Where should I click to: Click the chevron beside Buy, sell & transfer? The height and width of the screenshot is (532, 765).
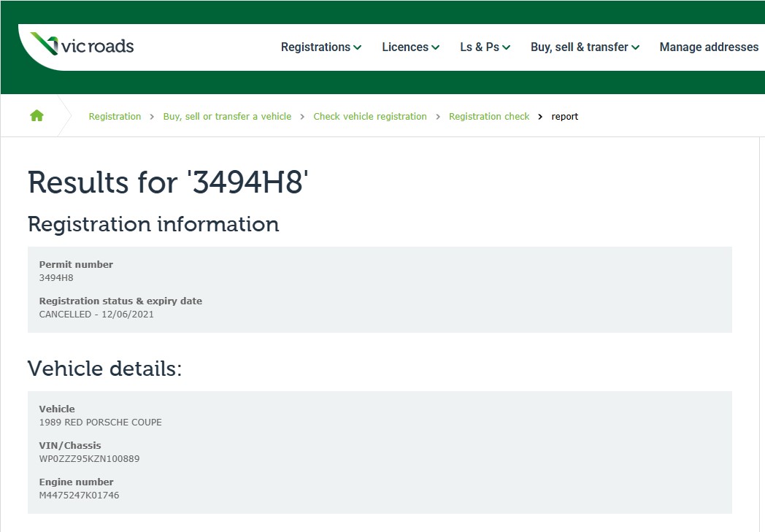[636, 47]
